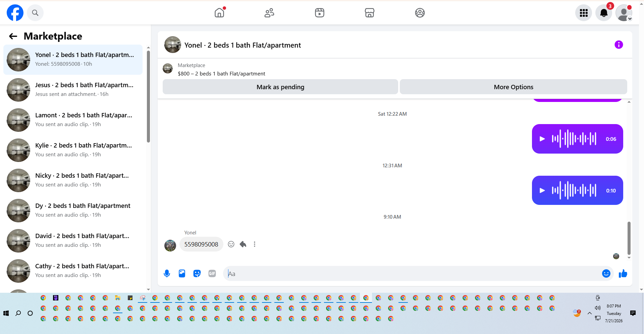Open the Lamont conversation in the list
Viewport: 644px width, 334px height.
(73, 120)
